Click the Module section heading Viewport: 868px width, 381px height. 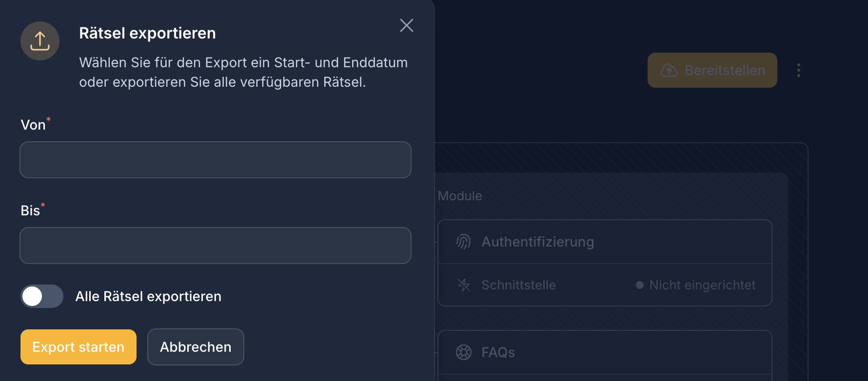(459, 195)
